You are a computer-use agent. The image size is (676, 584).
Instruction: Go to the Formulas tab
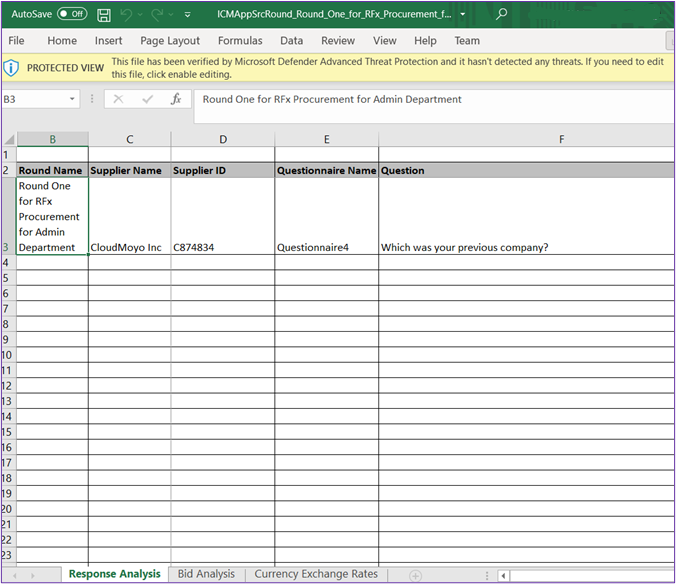pyautogui.click(x=240, y=41)
